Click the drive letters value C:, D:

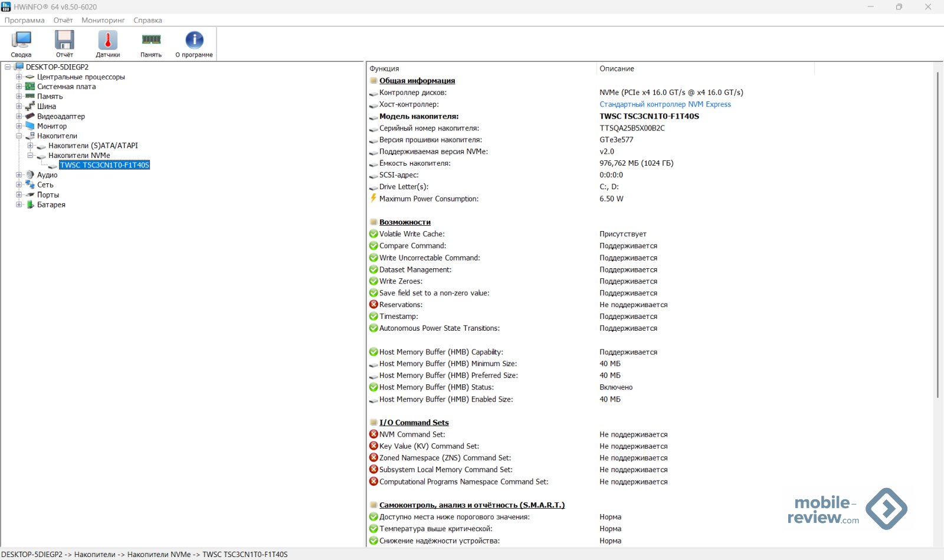609,187
